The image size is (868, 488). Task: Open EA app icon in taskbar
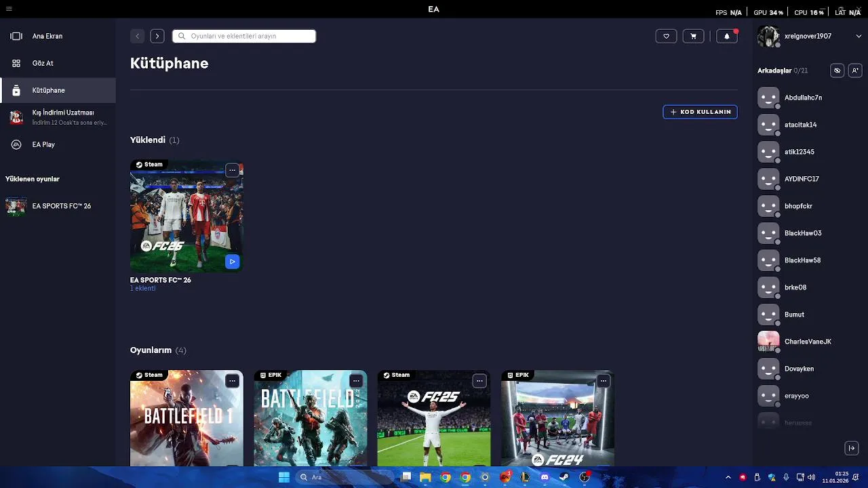tap(505, 477)
